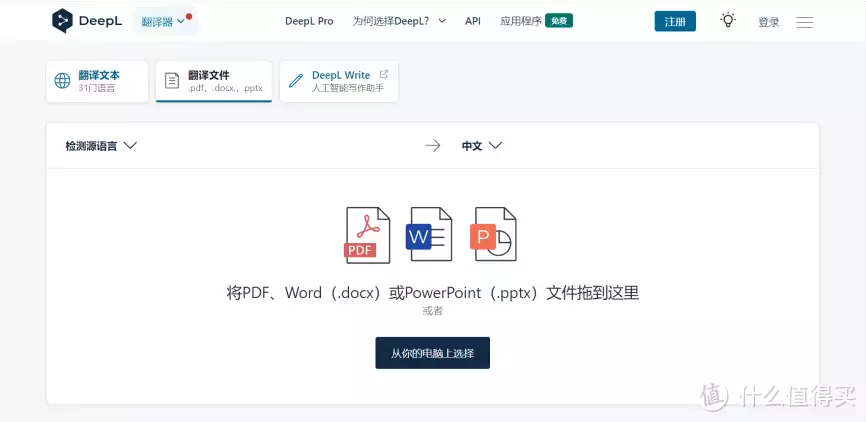
Task: Click the .pdf, .docx, .pptx subtitle text
Action: pos(225,88)
